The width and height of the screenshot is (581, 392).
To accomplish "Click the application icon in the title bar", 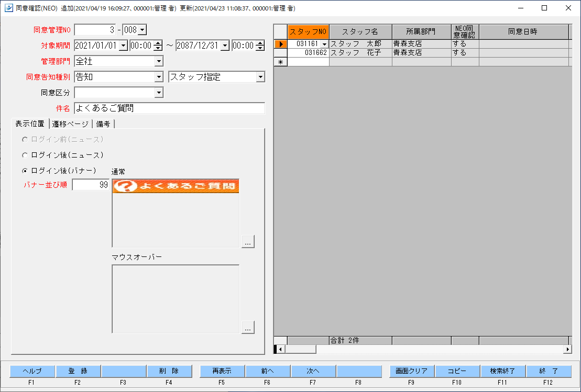I will click(8, 8).
